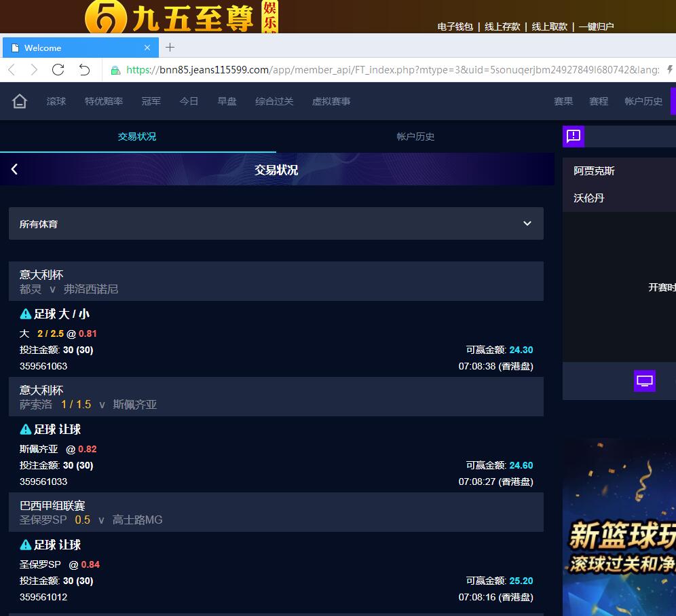Click the winnable amount 24.30
676x616 pixels.
pos(521,350)
